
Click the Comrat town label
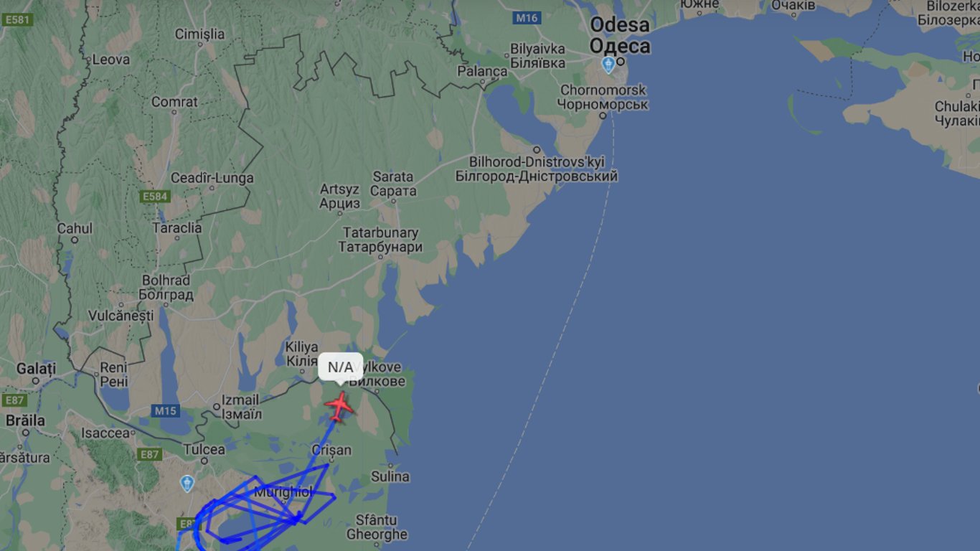(174, 102)
